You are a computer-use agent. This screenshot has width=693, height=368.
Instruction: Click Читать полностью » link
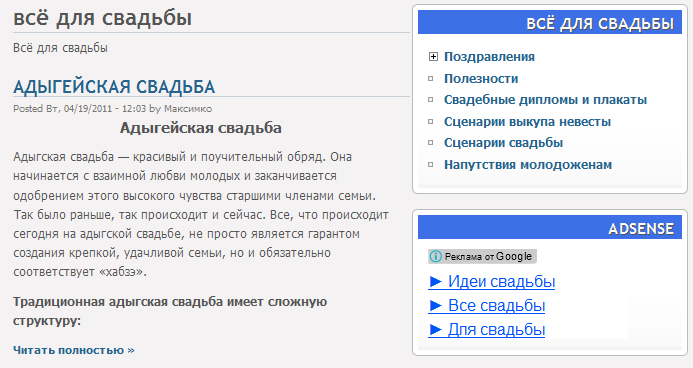[x=74, y=350]
